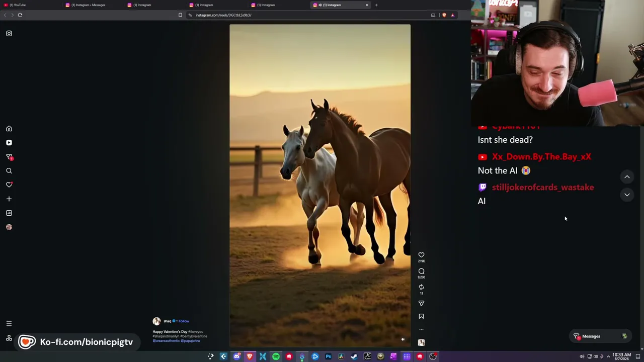644x362 pixels.
Task: Go to Instagram Home in sidebar
Action: [x=9, y=129]
